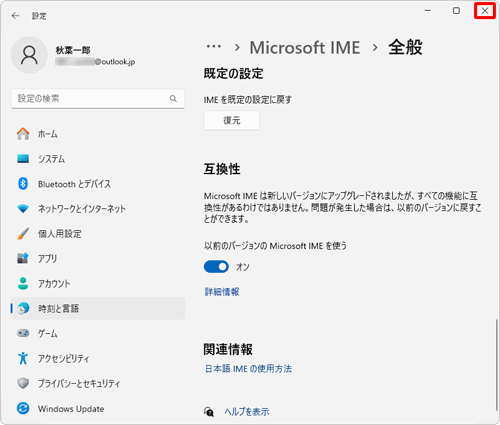Click the search magnifier icon
The width and height of the screenshot is (500, 425).
point(173,98)
